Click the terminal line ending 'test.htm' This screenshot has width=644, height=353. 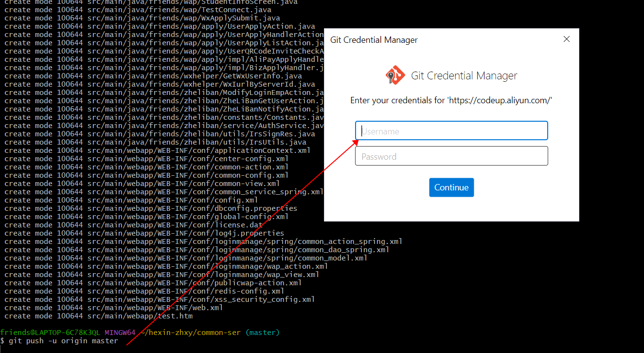pos(99,316)
